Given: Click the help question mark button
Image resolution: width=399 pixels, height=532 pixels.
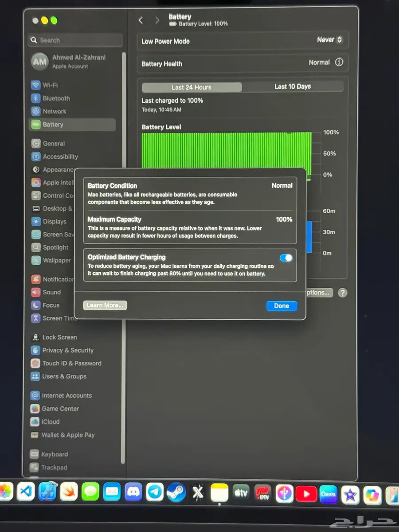Looking at the screenshot, I should [x=342, y=293].
